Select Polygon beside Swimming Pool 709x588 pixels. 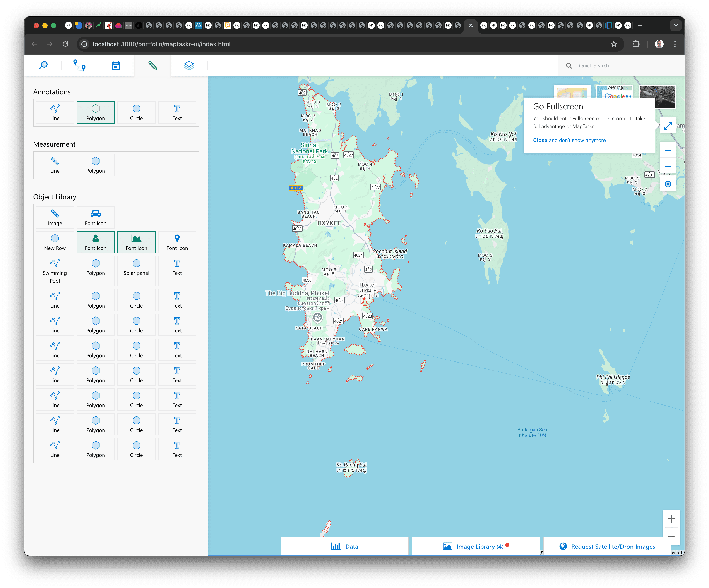pyautogui.click(x=96, y=271)
